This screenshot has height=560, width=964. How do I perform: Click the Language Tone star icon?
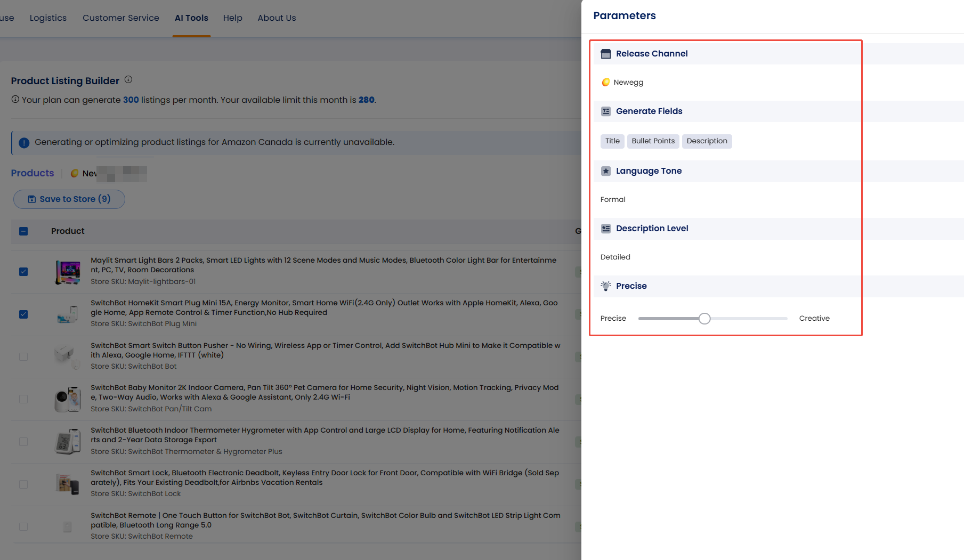pyautogui.click(x=606, y=171)
